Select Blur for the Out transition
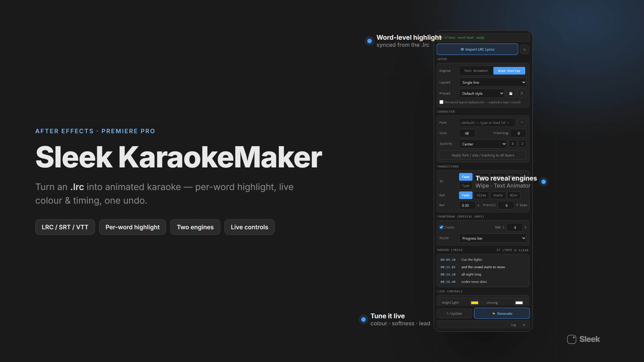This screenshot has width=644, height=362. point(514,195)
